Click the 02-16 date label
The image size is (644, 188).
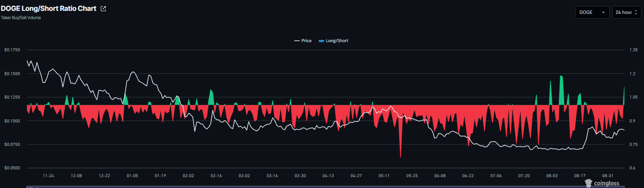[x=216, y=176]
